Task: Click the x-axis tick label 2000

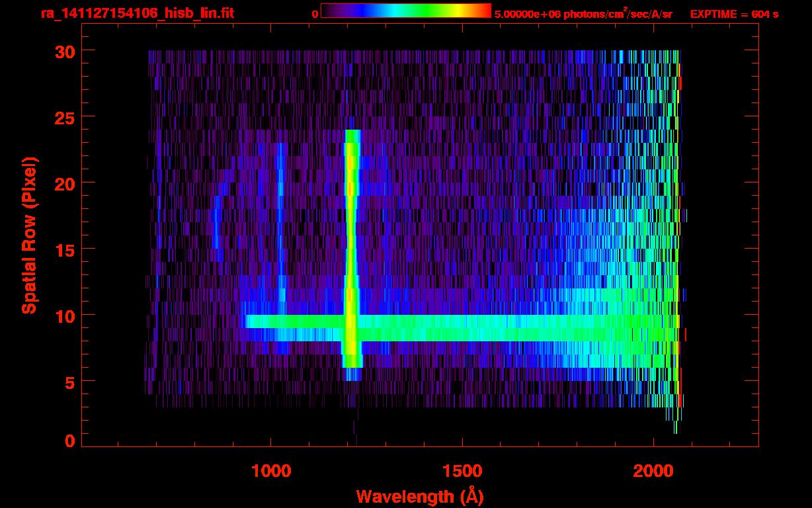Action: tap(653, 471)
